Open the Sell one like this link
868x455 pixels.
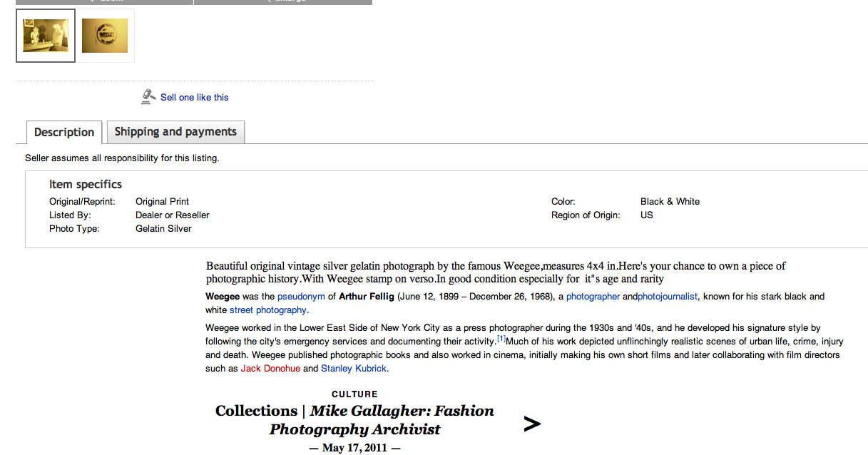click(194, 98)
